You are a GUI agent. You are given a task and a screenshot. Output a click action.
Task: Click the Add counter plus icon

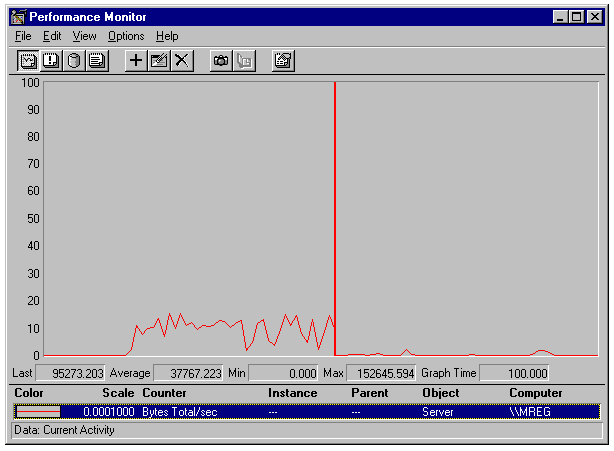(136, 61)
